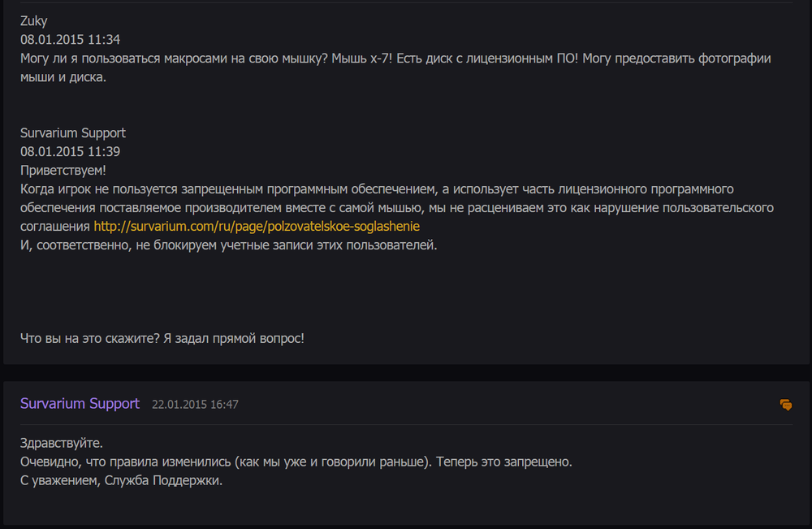Viewport: 812px width, 529px height.
Task: Click the quoted Survarium Support name
Action: pos(73,132)
